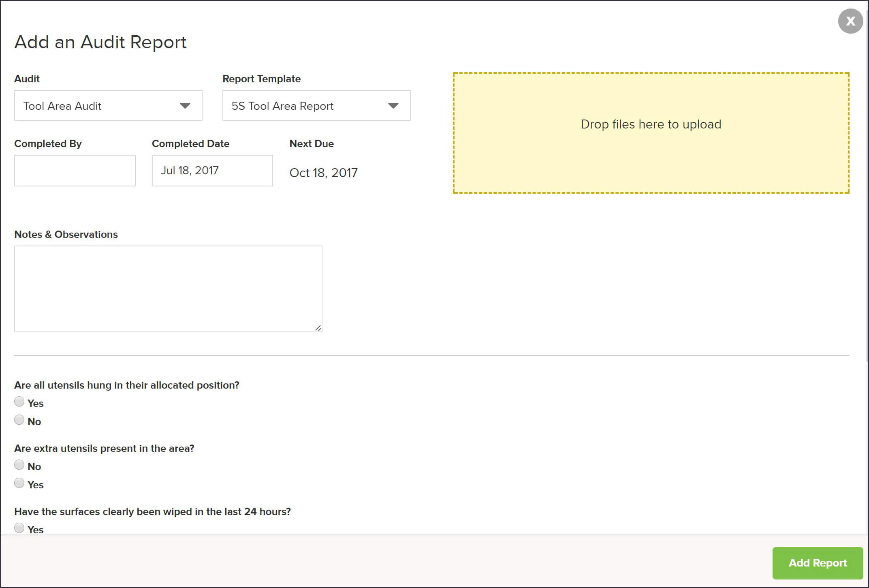Click the file drop upload area
Image resolution: width=869 pixels, height=588 pixels.
pyautogui.click(x=651, y=133)
